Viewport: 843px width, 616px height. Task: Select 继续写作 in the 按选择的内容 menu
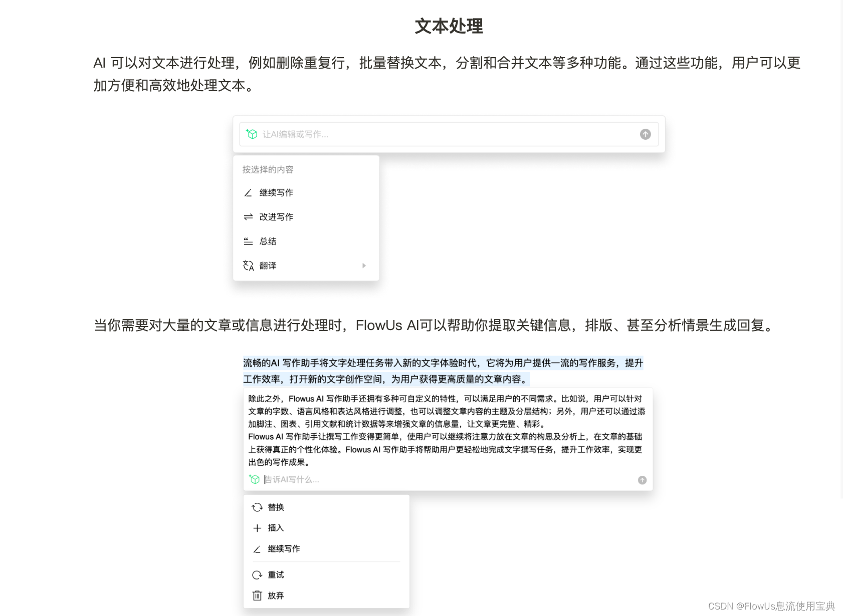click(276, 193)
